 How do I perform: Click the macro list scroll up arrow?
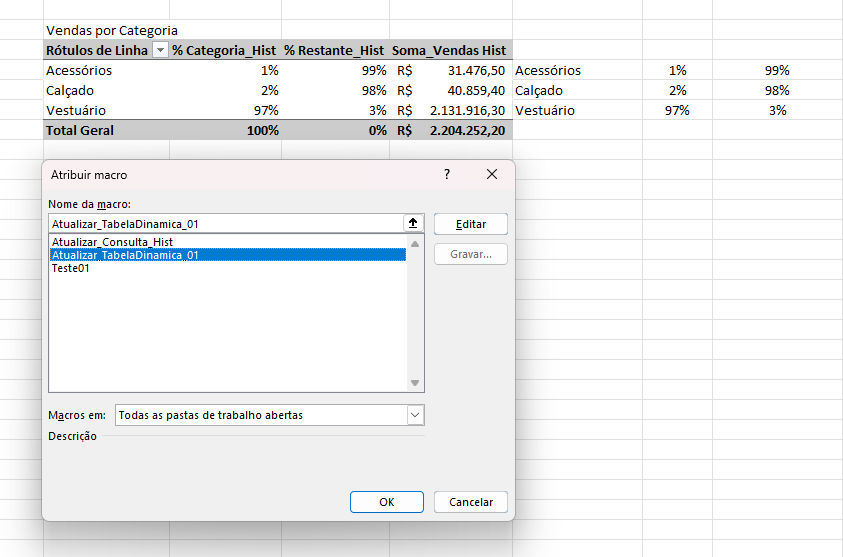click(415, 244)
